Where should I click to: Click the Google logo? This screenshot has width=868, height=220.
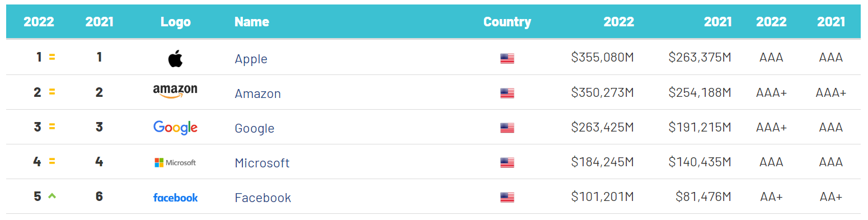tap(175, 128)
